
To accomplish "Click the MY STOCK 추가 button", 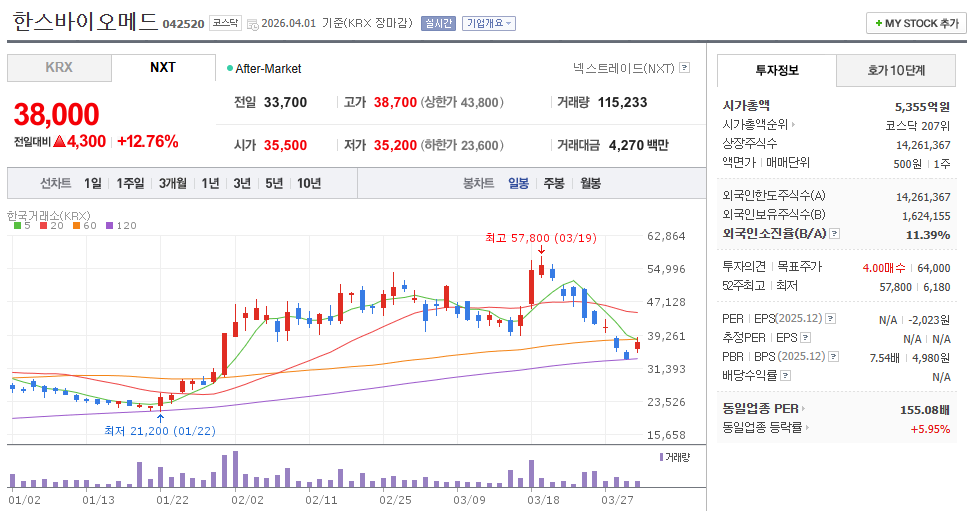I will 916,24.
